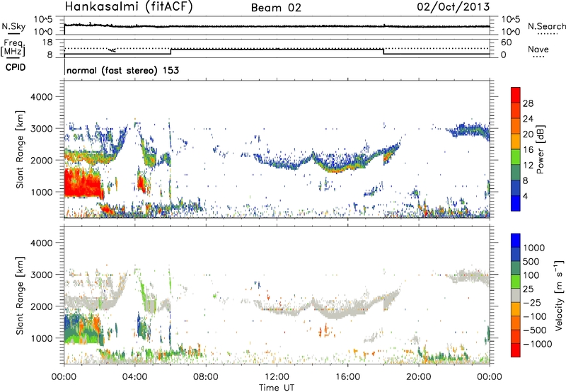Click the noise trace in the N.Sky panel
The image size is (566, 392).
[x=277, y=26]
